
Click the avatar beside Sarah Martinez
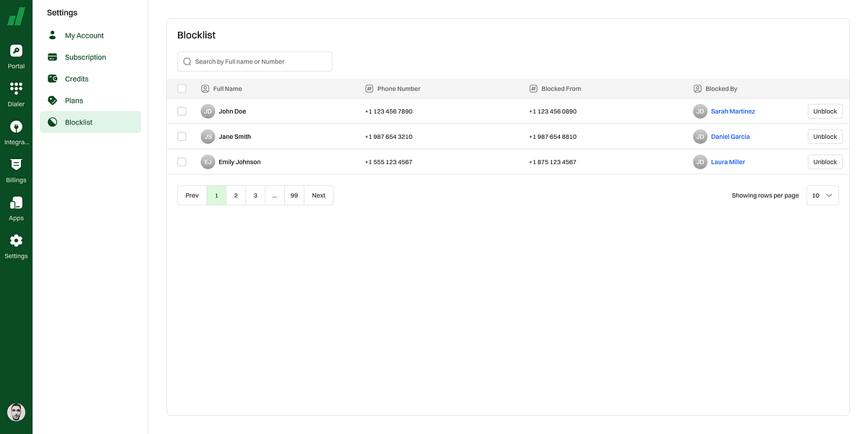[x=700, y=111]
